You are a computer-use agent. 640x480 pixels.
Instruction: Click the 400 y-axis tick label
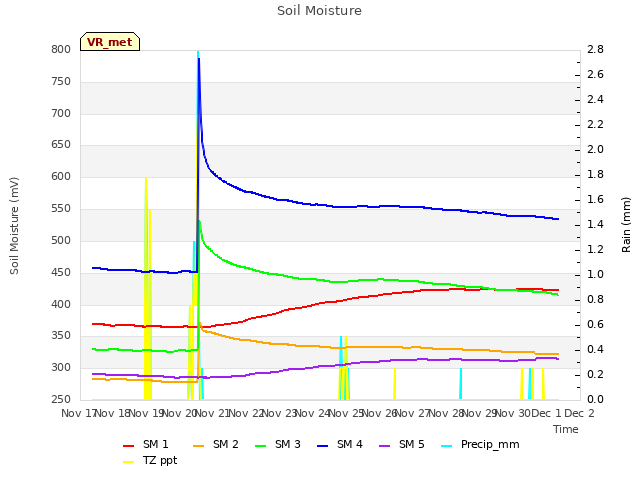(x=61, y=304)
